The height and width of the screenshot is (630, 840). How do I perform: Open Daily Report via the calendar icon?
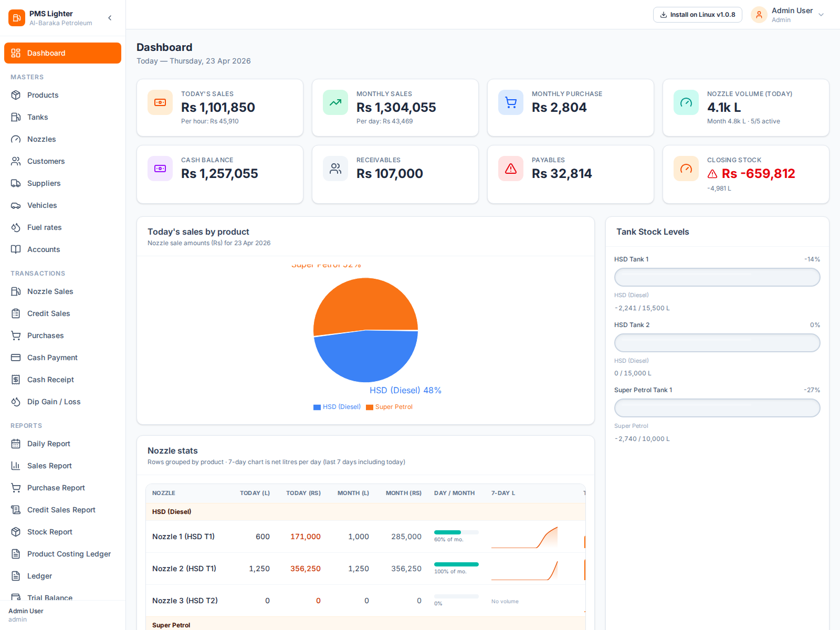pos(16,444)
